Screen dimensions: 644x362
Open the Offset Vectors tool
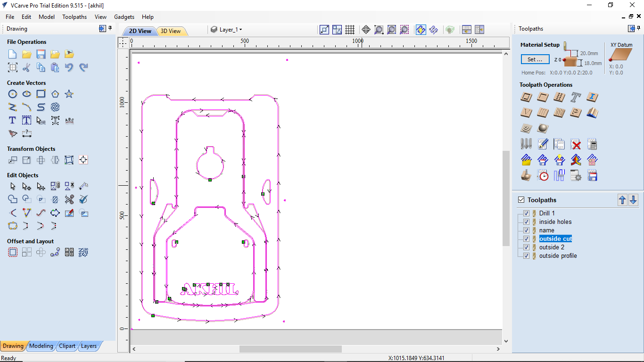pyautogui.click(x=13, y=252)
